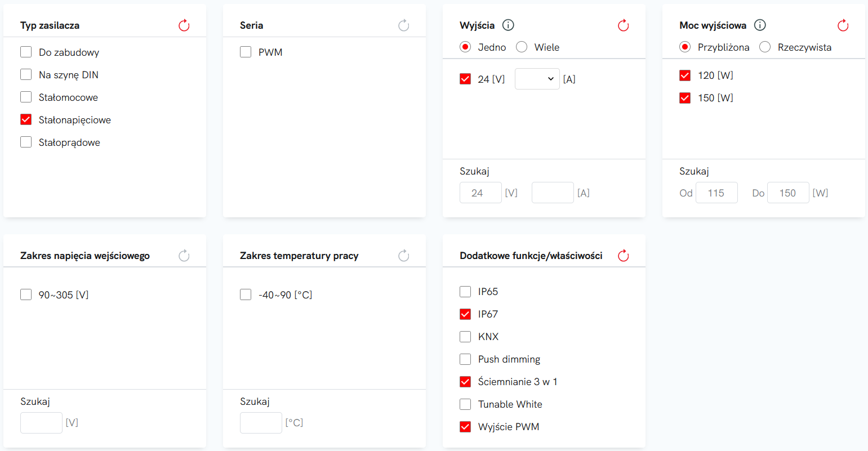Reset the Typ zasilacza filter
This screenshot has width=868, height=451.
coord(184,25)
